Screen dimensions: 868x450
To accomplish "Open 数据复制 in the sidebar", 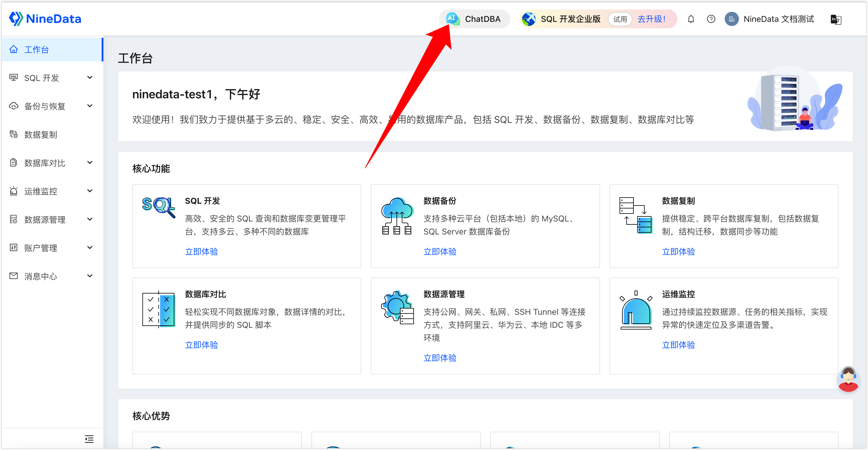I will [52, 134].
